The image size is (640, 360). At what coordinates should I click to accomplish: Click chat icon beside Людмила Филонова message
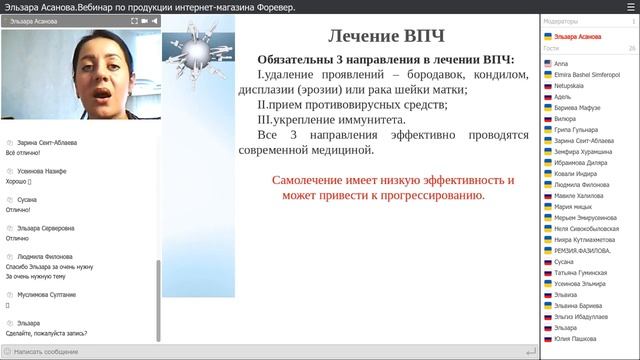tap(10, 257)
